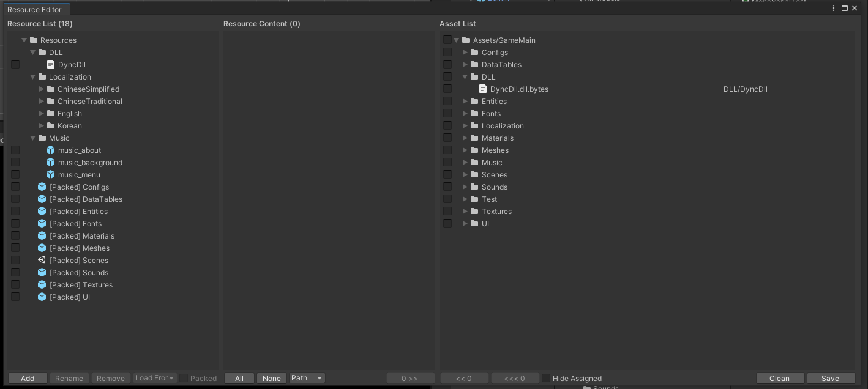Viewport: 868px width, 389px height.
Task: Select the ChineseTraditional tree item
Action: (90, 101)
